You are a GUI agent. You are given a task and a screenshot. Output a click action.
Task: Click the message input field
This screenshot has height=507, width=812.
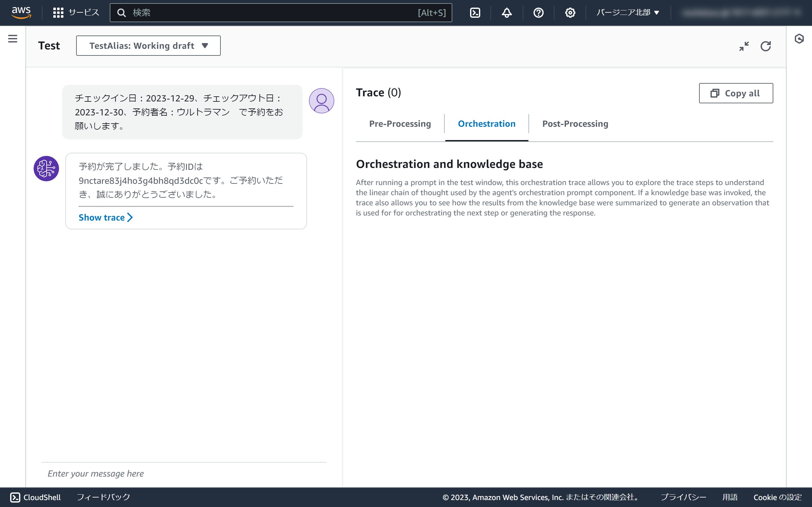(x=184, y=473)
